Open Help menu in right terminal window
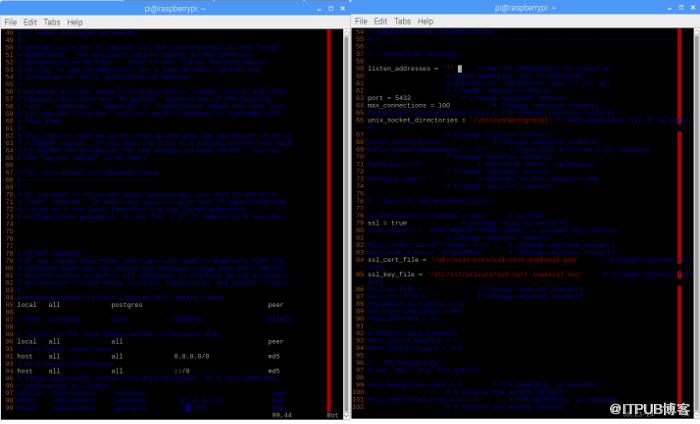This screenshot has width=700, height=424. pyautogui.click(x=425, y=21)
